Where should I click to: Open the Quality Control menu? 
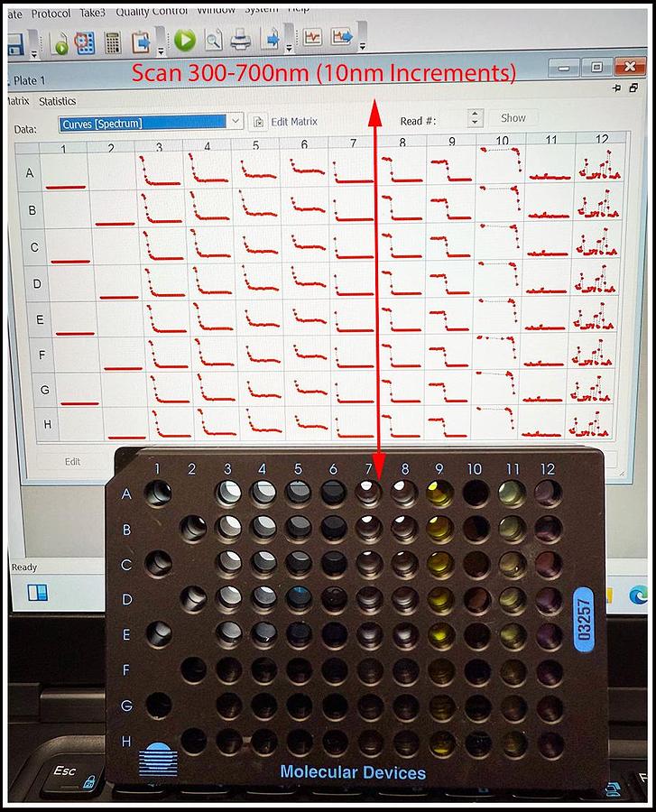tap(152, 12)
